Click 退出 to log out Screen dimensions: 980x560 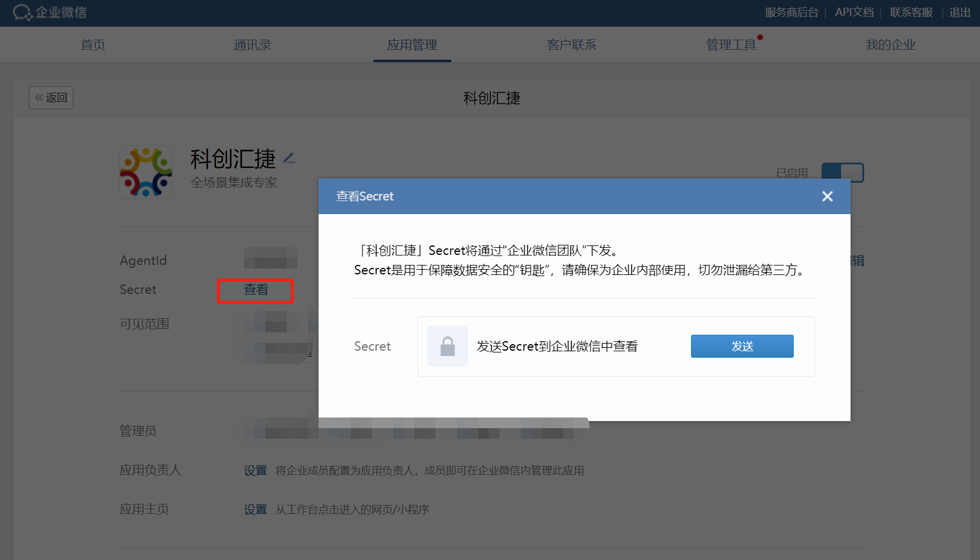pyautogui.click(x=960, y=12)
